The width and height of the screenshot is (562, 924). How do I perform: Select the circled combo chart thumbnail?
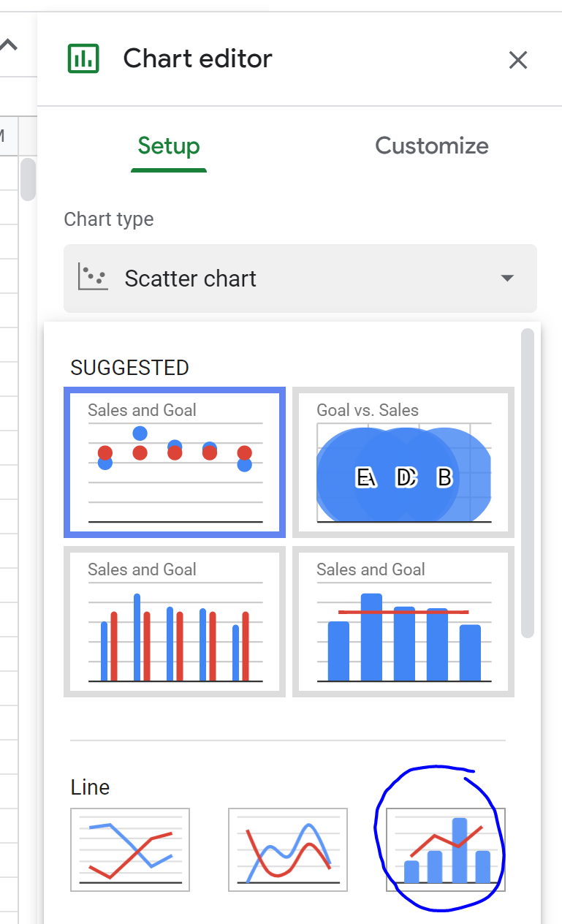point(444,849)
